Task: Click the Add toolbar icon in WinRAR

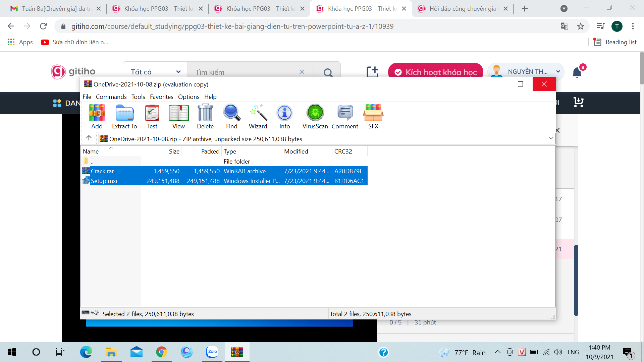Action: [97, 116]
